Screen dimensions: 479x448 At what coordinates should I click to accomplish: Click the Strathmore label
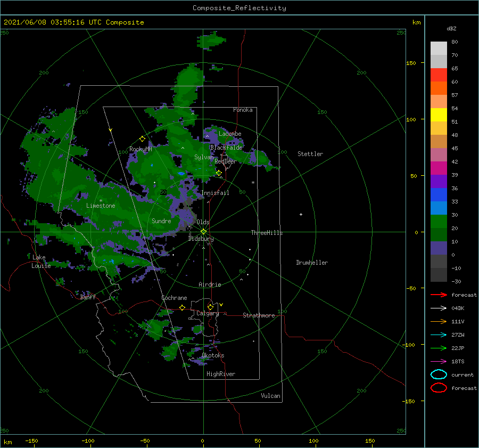pos(259,315)
